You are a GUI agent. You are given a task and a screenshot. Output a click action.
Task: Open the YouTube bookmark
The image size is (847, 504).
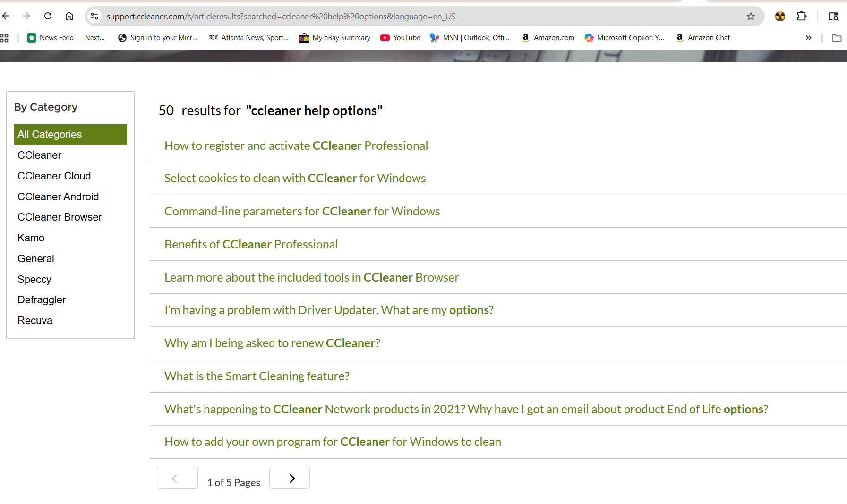[x=400, y=38]
